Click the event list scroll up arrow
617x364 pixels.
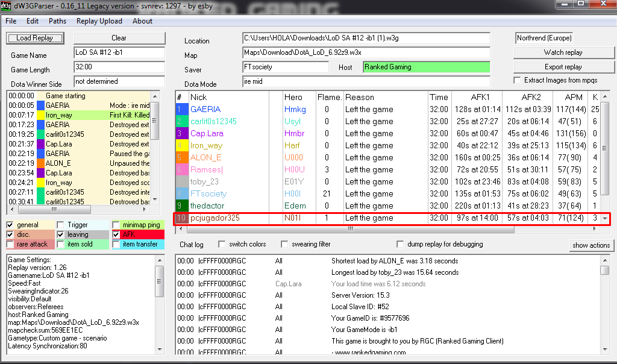155,96
